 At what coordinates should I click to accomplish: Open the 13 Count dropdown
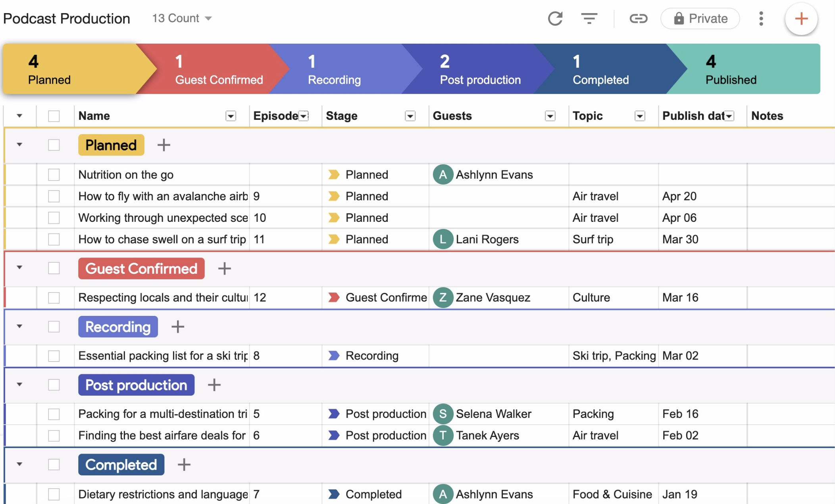tap(182, 18)
